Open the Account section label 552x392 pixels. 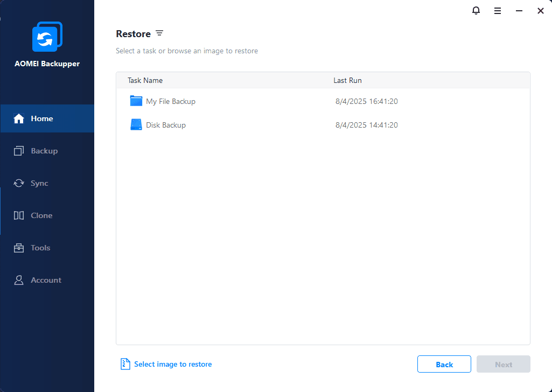tap(46, 280)
